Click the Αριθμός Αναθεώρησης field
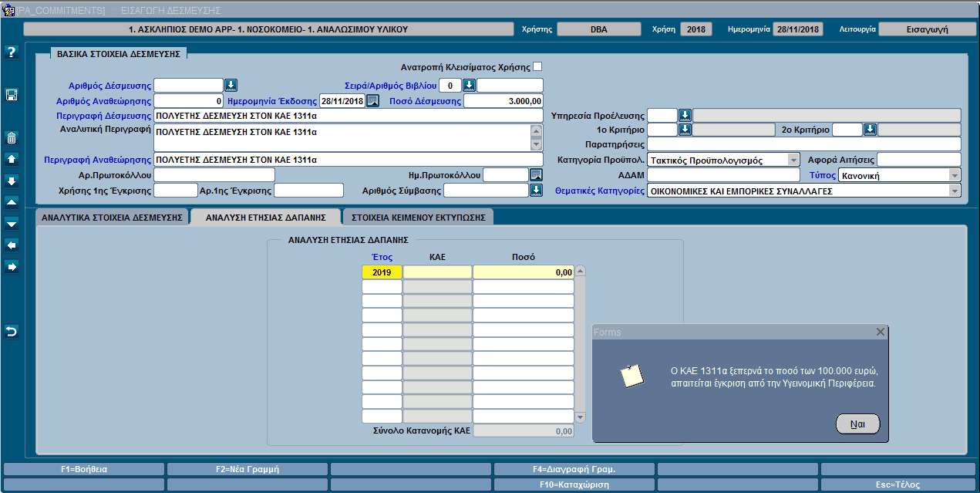 coord(188,100)
